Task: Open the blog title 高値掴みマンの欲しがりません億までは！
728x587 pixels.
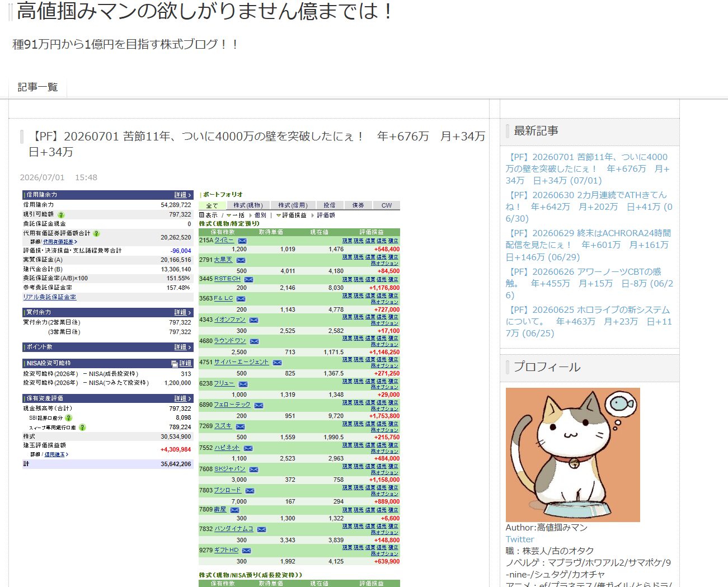Action: (x=204, y=11)
